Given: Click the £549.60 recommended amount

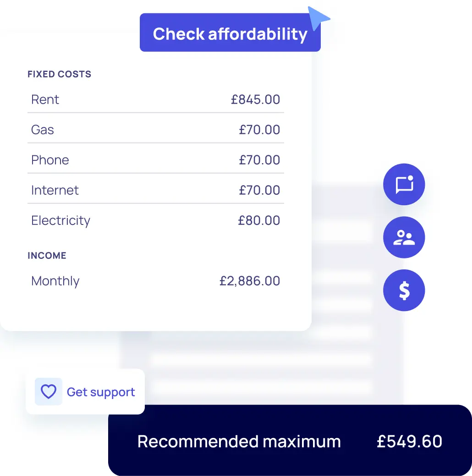Looking at the screenshot, I should point(409,441).
